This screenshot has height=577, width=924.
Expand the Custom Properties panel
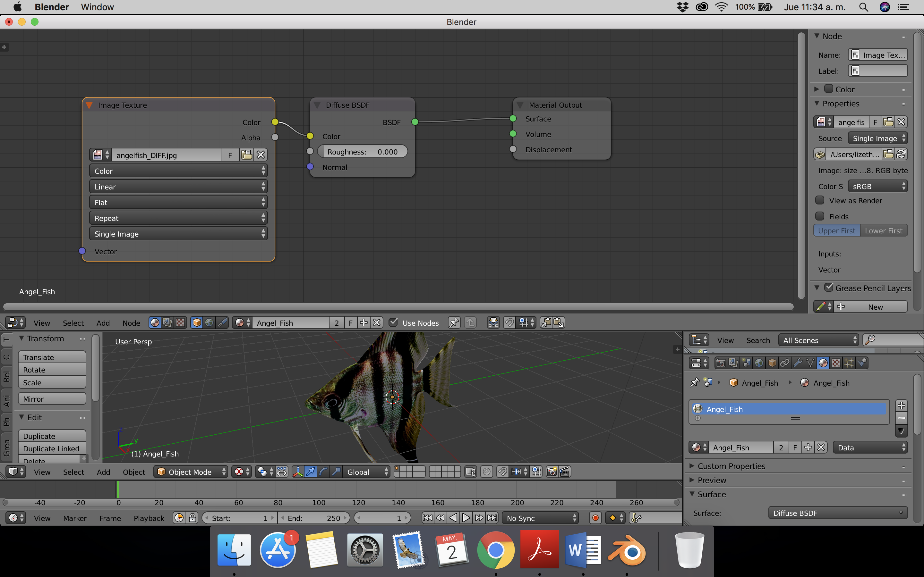click(731, 466)
